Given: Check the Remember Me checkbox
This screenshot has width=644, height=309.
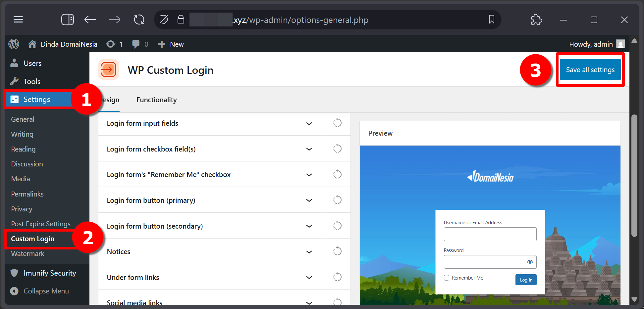Looking at the screenshot, I should tap(447, 278).
